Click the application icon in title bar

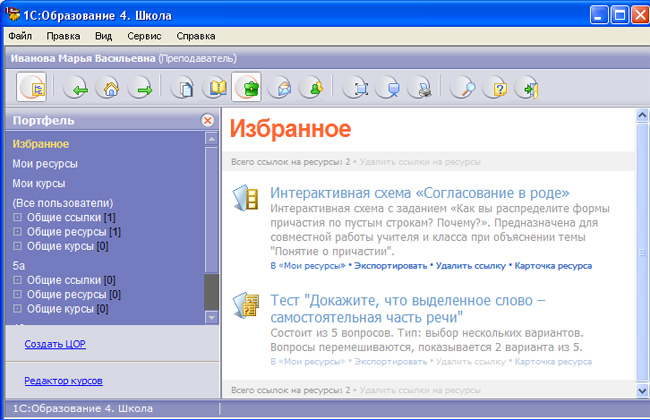click(13, 15)
